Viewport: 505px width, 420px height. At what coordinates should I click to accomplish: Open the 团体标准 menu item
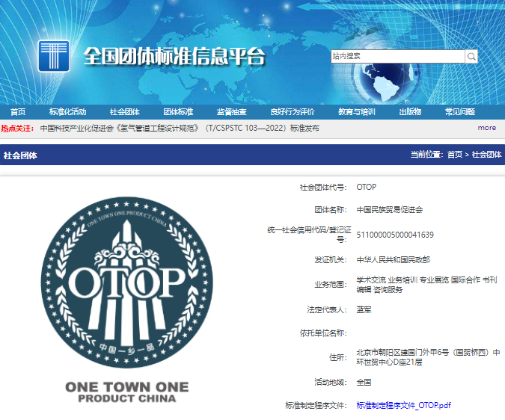click(x=178, y=112)
